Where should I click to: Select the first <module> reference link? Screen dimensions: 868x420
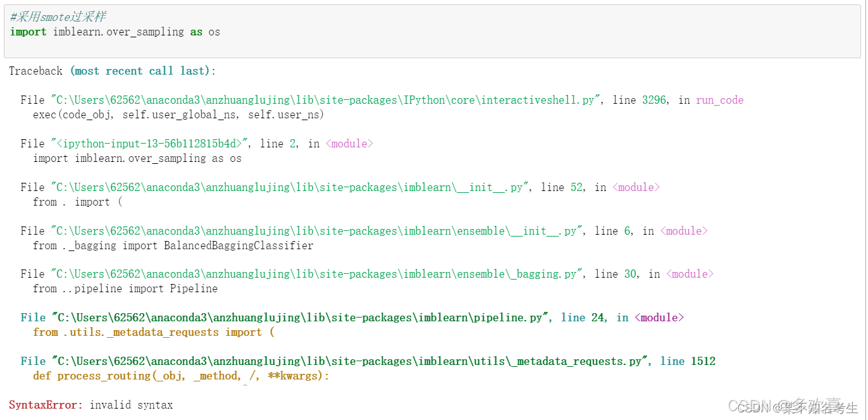[x=349, y=143]
